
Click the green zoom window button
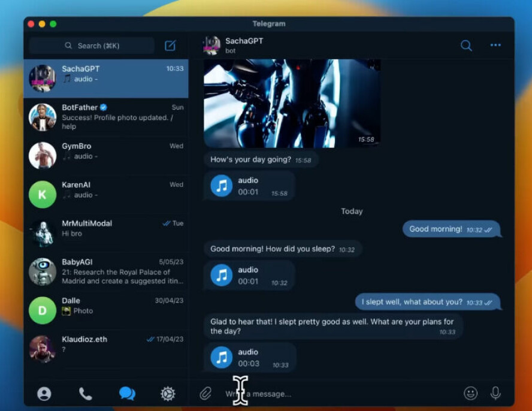click(53, 24)
